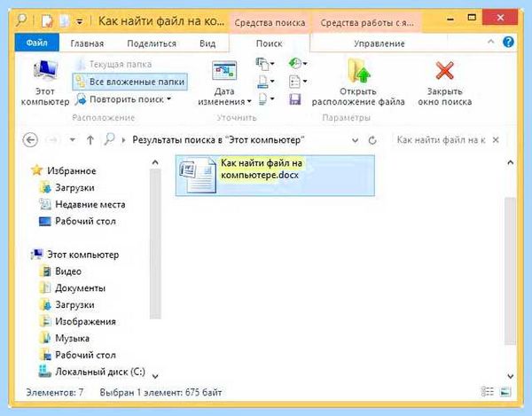
Task: Go up one level with Up arrow
Action: (x=90, y=140)
